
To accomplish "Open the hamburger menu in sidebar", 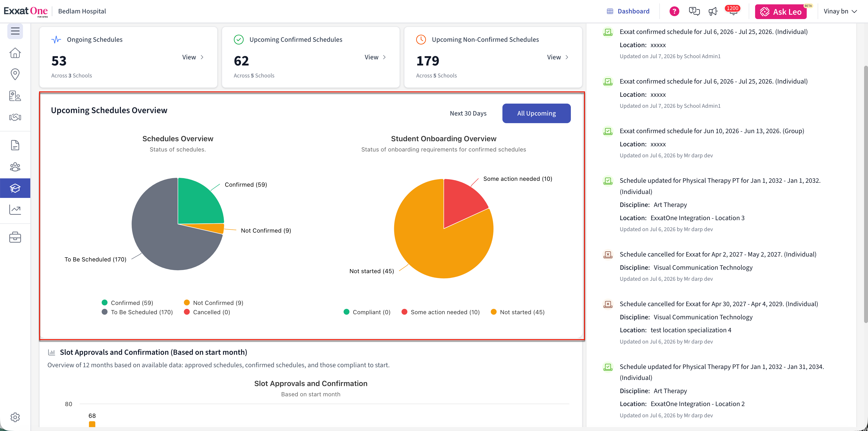I will (x=15, y=31).
